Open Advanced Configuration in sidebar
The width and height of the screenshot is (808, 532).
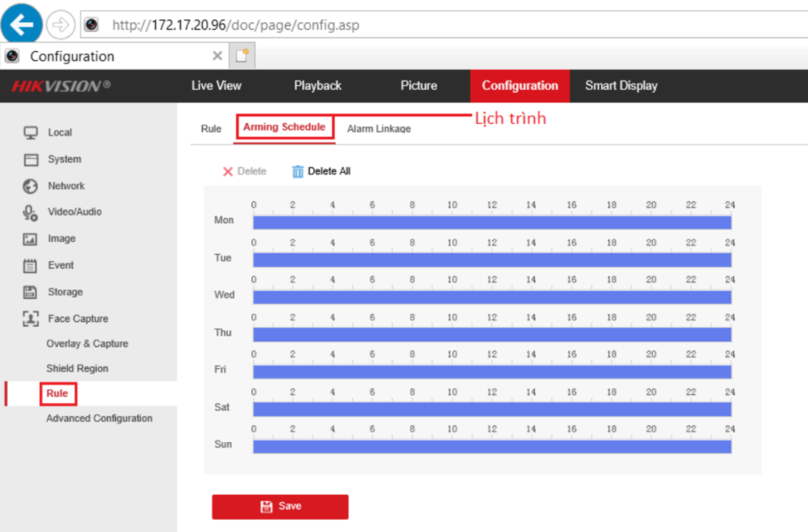[x=99, y=418]
